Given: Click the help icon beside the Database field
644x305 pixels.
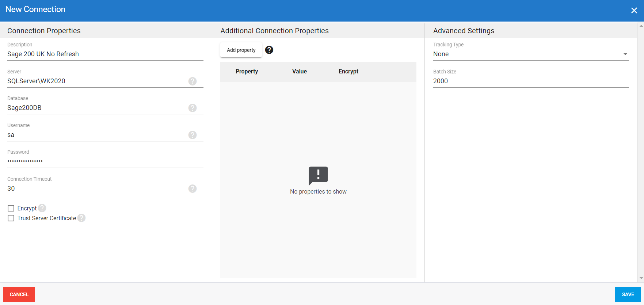Looking at the screenshot, I should click(193, 108).
